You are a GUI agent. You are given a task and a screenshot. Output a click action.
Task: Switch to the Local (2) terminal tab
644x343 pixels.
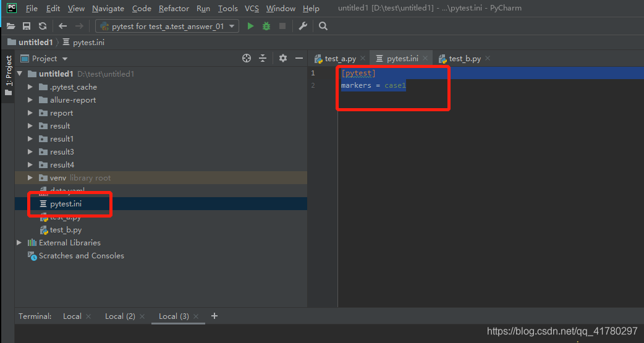(120, 316)
